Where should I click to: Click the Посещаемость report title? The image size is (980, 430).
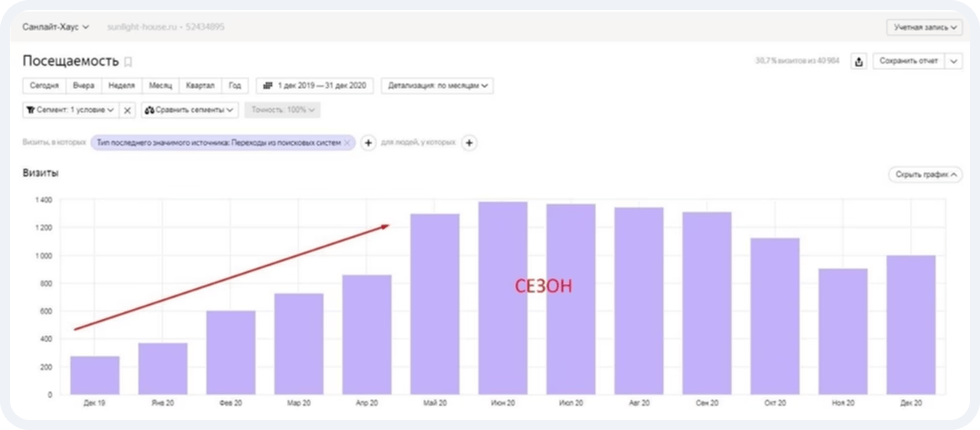click(71, 61)
